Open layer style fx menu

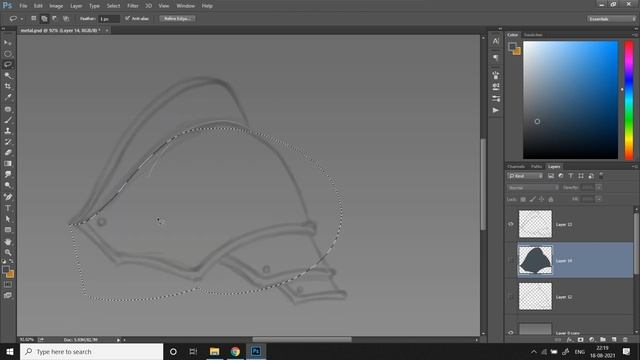(569, 340)
